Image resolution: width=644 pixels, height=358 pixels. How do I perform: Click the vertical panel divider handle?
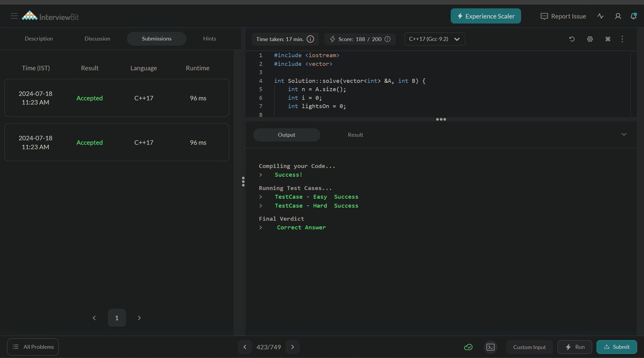243,182
